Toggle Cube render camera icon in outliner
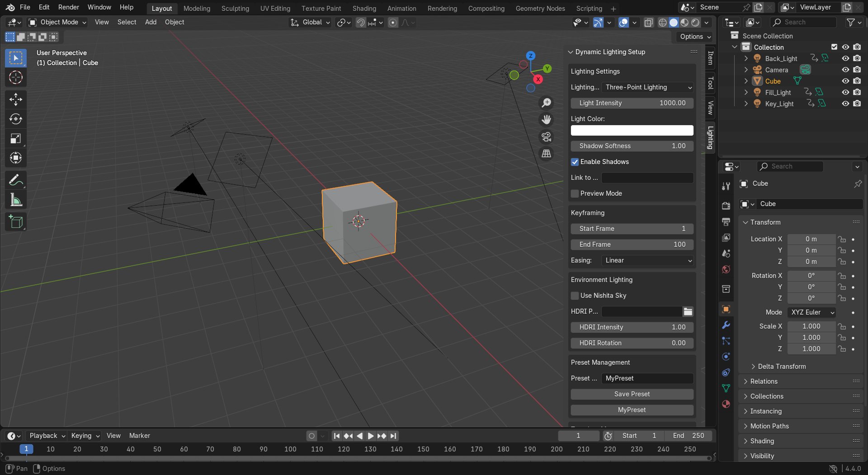The image size is (868, 475). pyautogui.click(x=857, y=81)
